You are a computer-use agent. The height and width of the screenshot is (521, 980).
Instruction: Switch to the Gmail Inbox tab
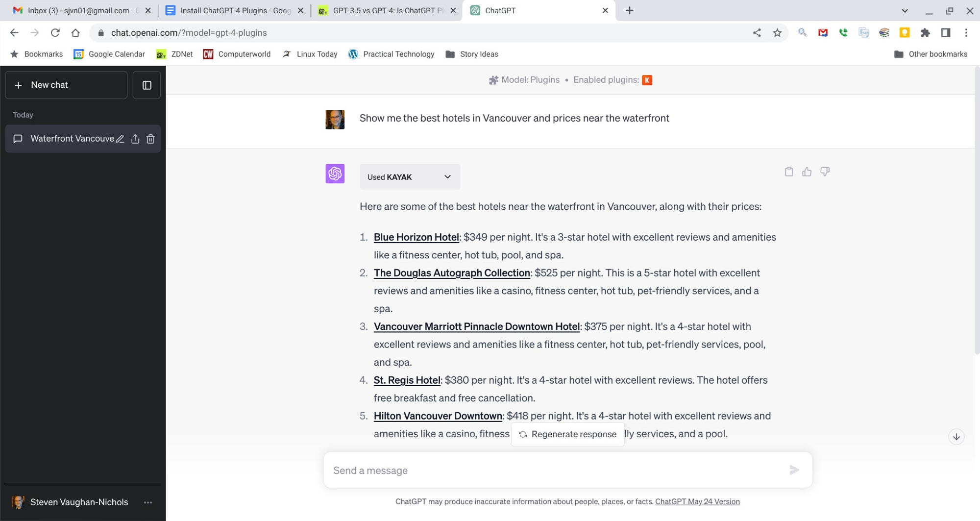[x=78, y=11]
